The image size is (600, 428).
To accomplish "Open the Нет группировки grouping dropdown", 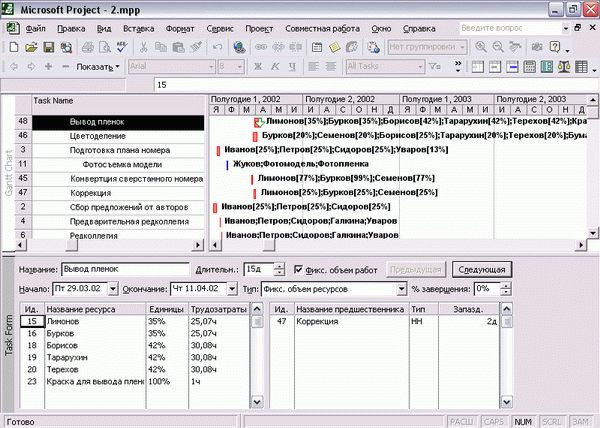I will tap(463, 47).
